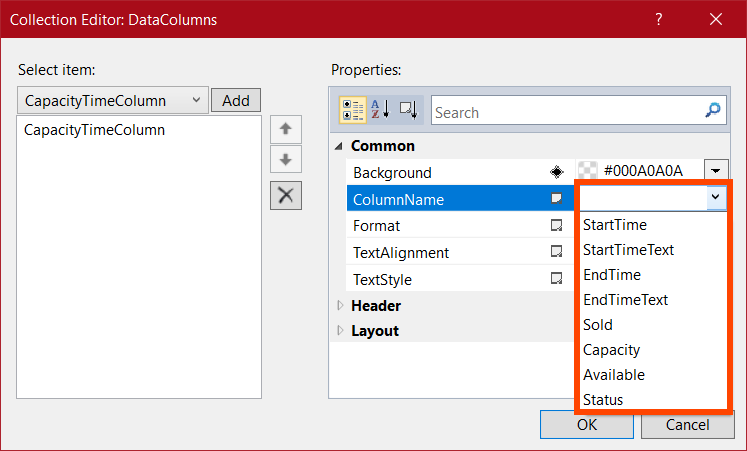
Task: Click the Format property marker square
Action: (x=557, y=226)
